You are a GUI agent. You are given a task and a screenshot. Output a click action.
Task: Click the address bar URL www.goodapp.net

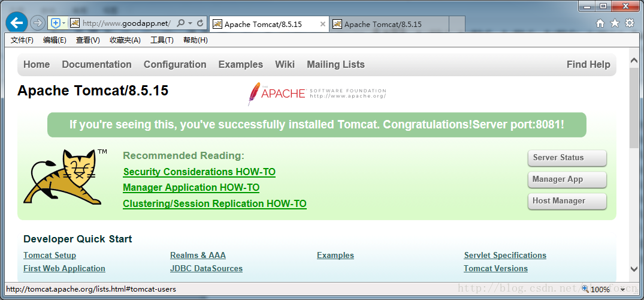coord(126,23)
